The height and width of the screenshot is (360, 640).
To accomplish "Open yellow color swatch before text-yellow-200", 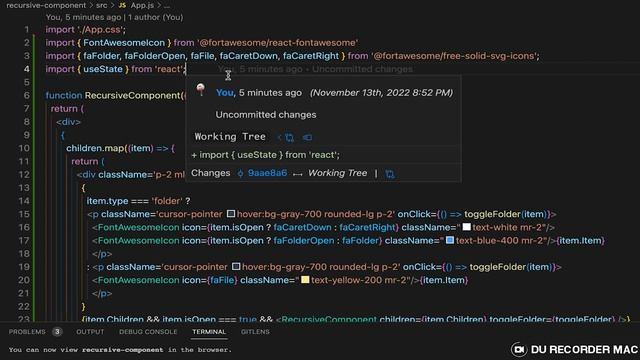I will click(305, 280).
